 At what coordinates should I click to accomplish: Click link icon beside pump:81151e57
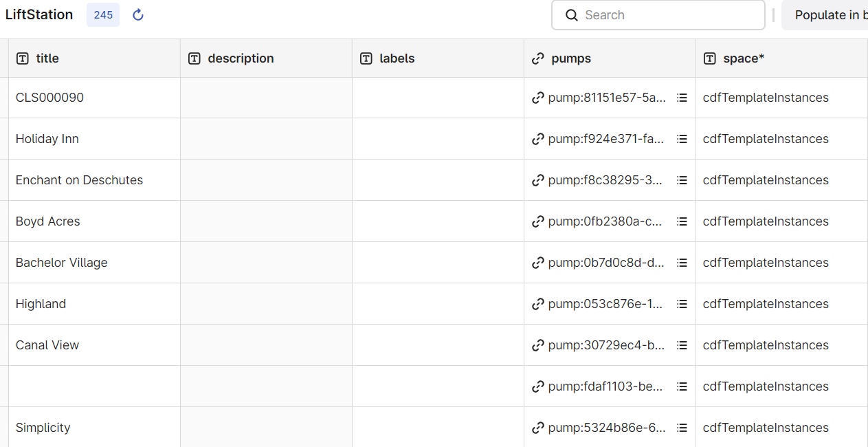click(538, 98)
